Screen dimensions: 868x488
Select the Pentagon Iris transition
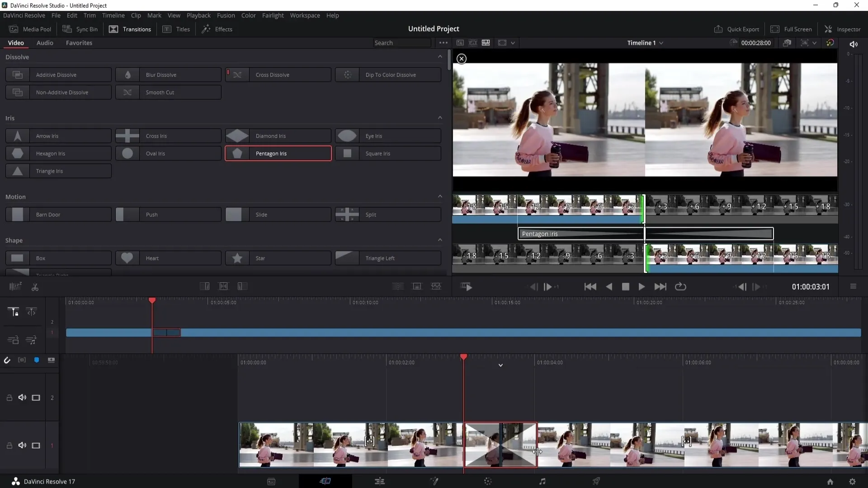pos(278,154)
